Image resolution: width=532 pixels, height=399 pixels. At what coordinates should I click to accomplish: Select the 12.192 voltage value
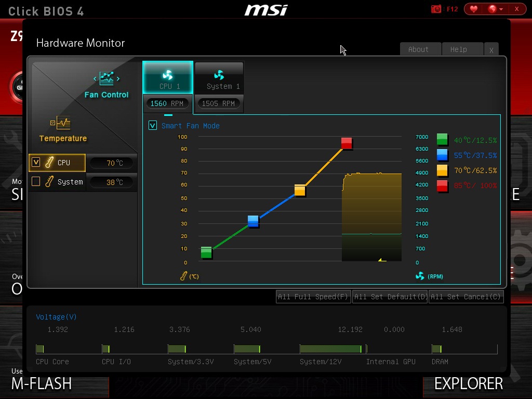tap(350, 329)
